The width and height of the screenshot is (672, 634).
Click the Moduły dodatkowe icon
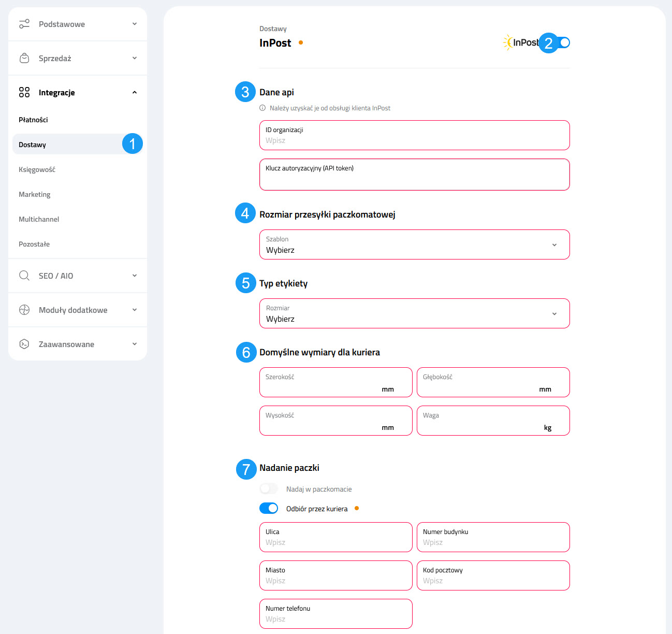pyautogui.click(x=24, y=310)
